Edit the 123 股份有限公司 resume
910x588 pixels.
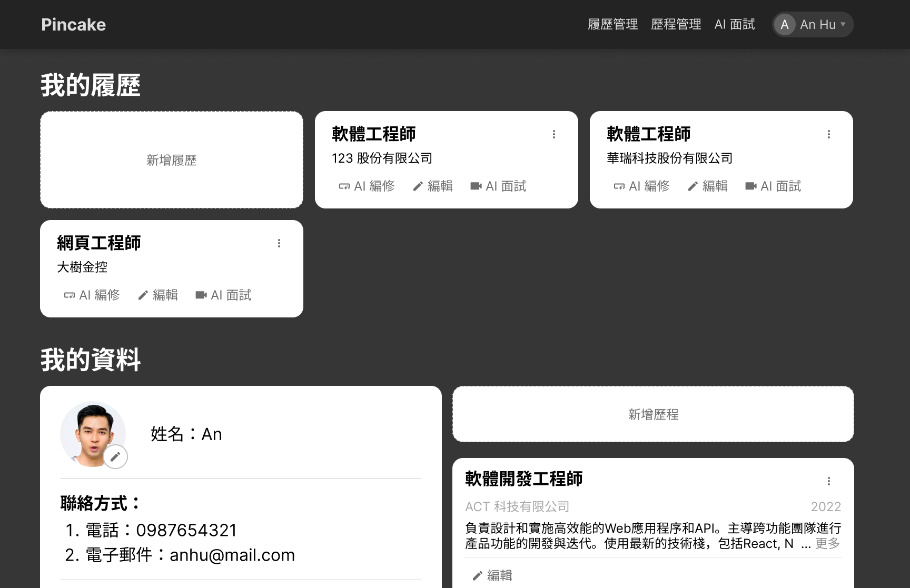433,186
